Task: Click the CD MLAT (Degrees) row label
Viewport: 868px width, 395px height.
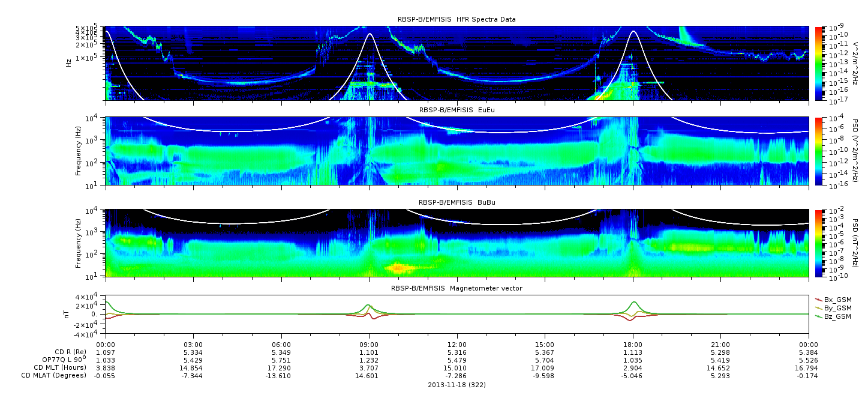Action: (x=55, y=376)
